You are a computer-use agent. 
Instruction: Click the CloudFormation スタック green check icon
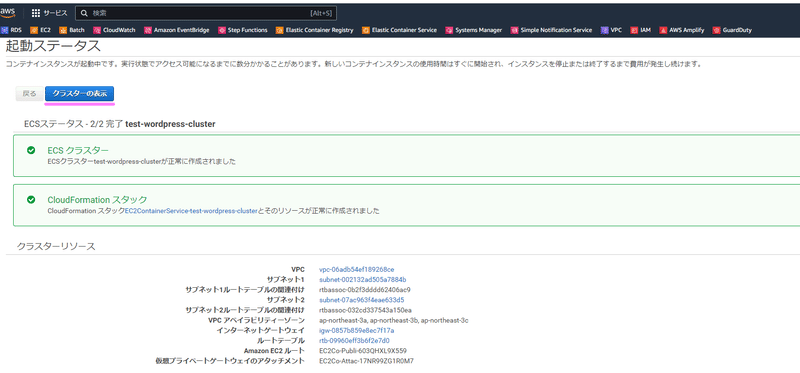point(31,200)
